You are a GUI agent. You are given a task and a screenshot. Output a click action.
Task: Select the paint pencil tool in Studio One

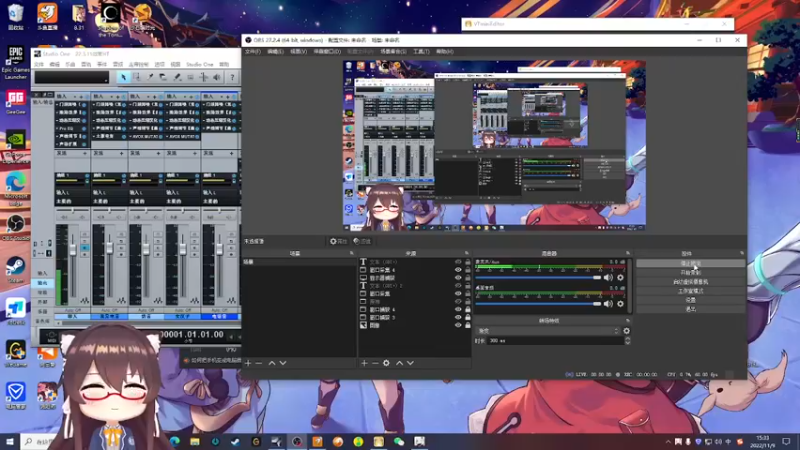(x=177, y=77)
